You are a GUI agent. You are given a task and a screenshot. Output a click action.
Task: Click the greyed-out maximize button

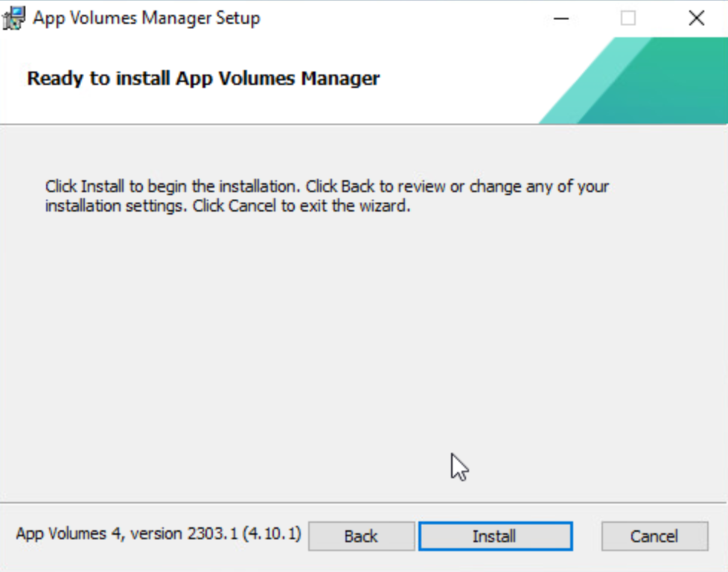tap(628, 18)
